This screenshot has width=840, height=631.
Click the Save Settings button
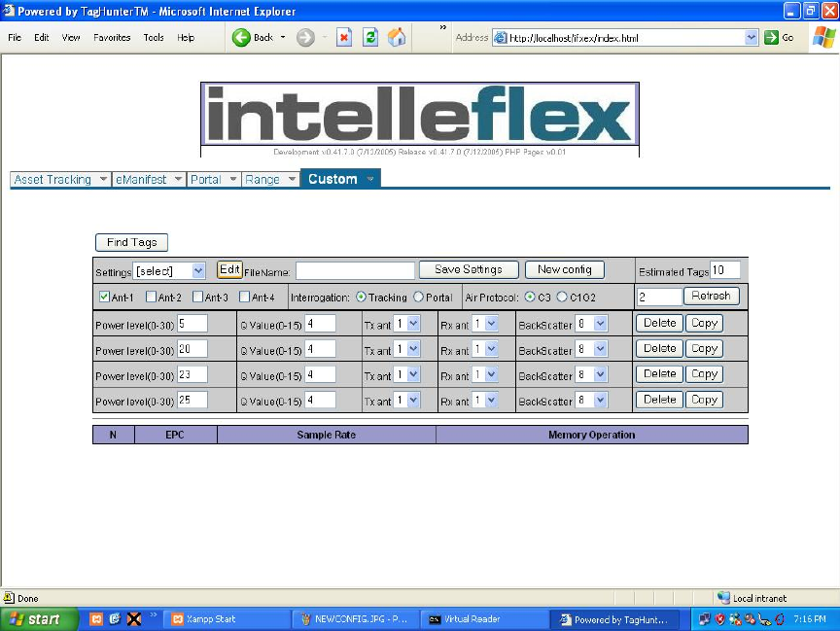tap(469, 269)
